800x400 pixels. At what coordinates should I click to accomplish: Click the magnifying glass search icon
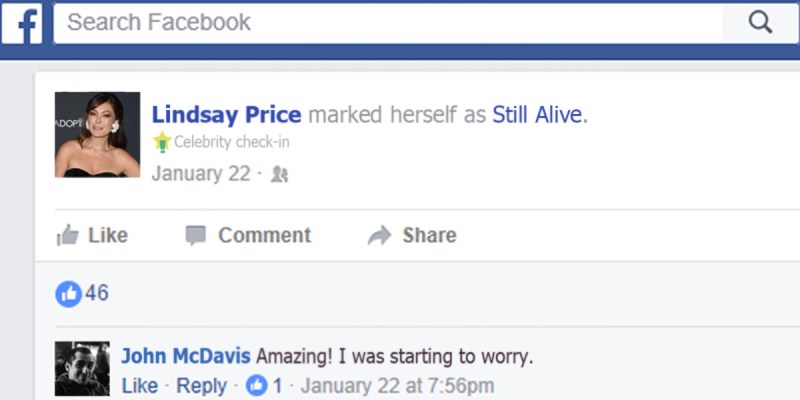point(760,22)
